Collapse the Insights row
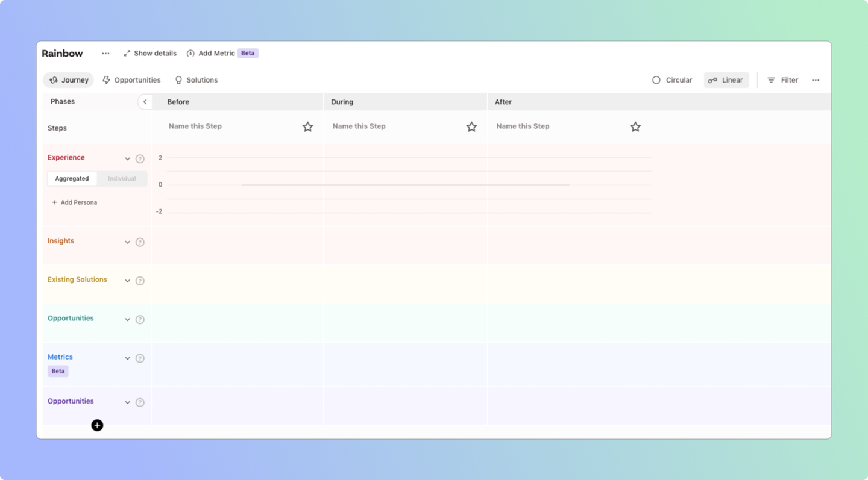 point(127,242)
